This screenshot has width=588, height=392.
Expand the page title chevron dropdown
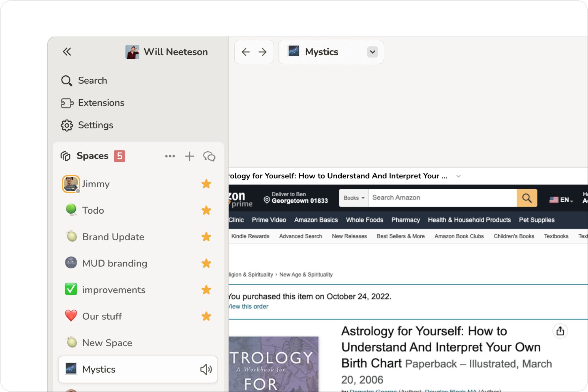pyautogui.click(x=458, y=176)
